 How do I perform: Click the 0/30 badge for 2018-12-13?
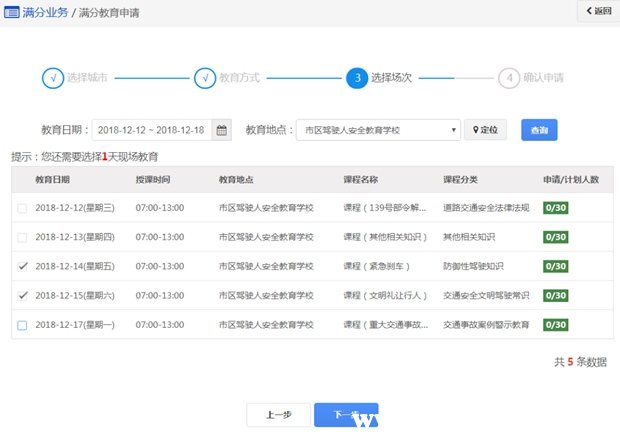tap(556, 238)
